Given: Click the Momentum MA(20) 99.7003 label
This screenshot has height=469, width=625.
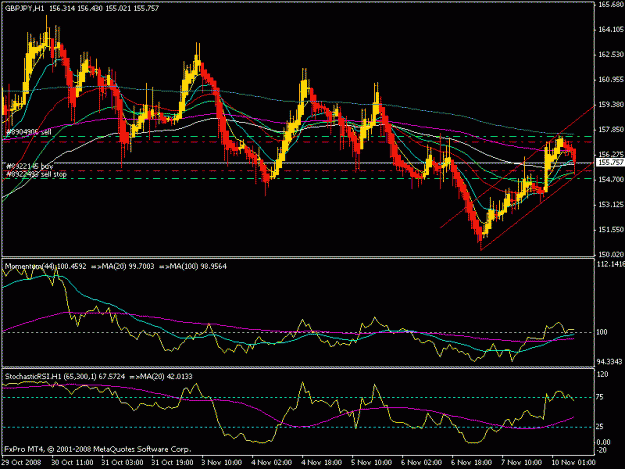Looking at the screenshot, I should point(123,266).
